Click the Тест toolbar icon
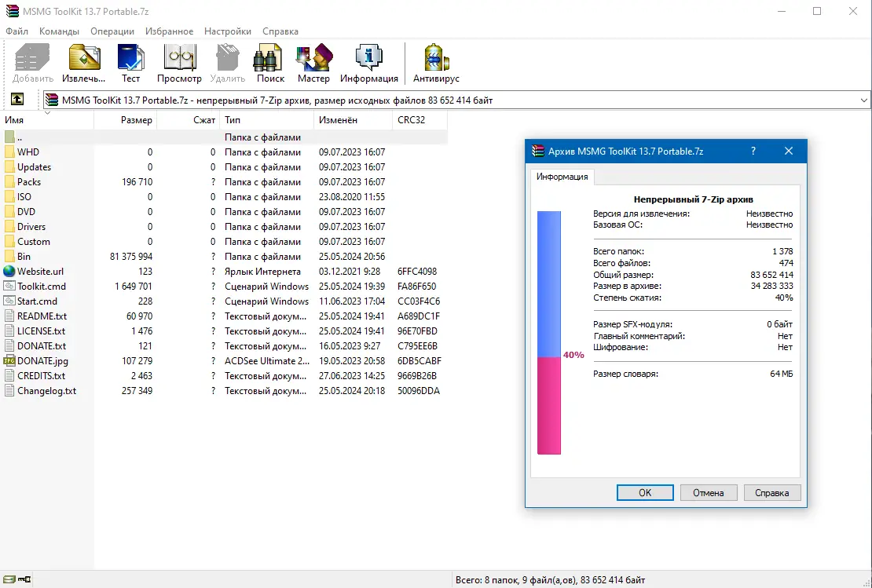 coord(130,63)
